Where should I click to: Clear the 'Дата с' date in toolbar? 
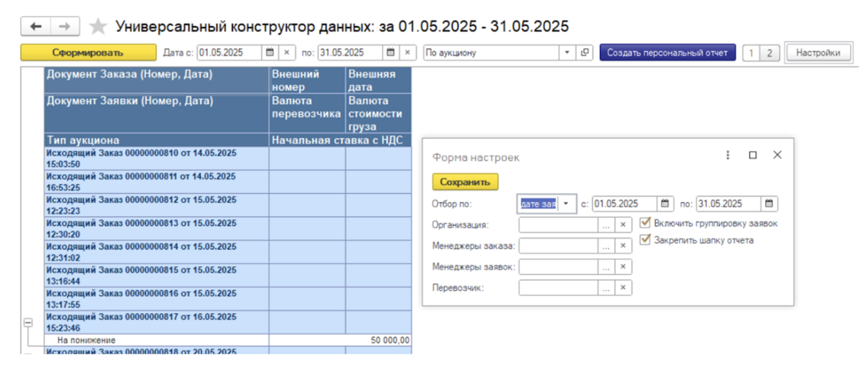click(287, 52)
